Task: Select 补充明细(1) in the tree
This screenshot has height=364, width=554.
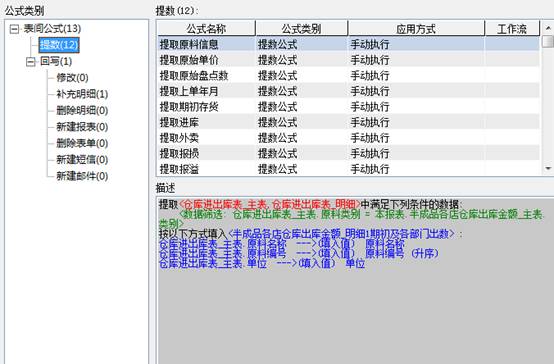Action: 82,94
